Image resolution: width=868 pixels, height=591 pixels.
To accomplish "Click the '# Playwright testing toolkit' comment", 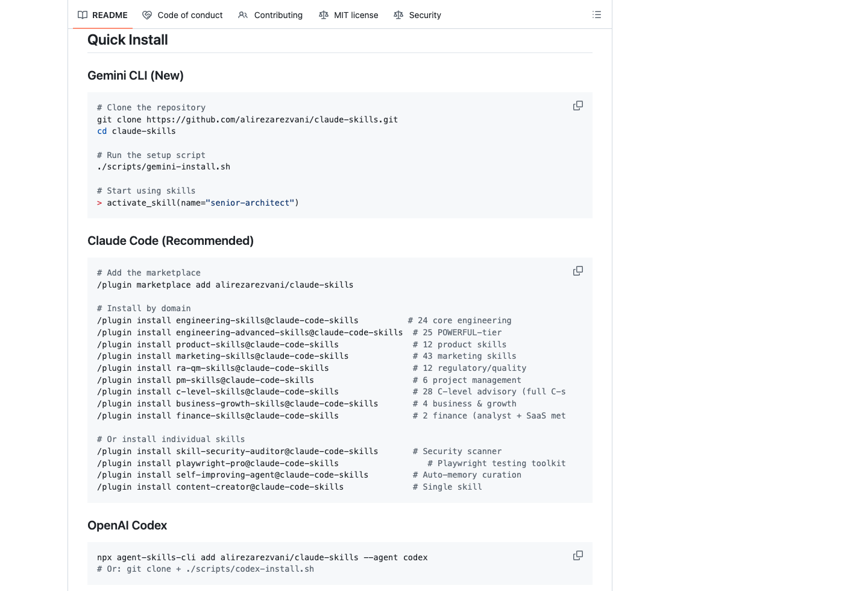I will click(497, 463).
